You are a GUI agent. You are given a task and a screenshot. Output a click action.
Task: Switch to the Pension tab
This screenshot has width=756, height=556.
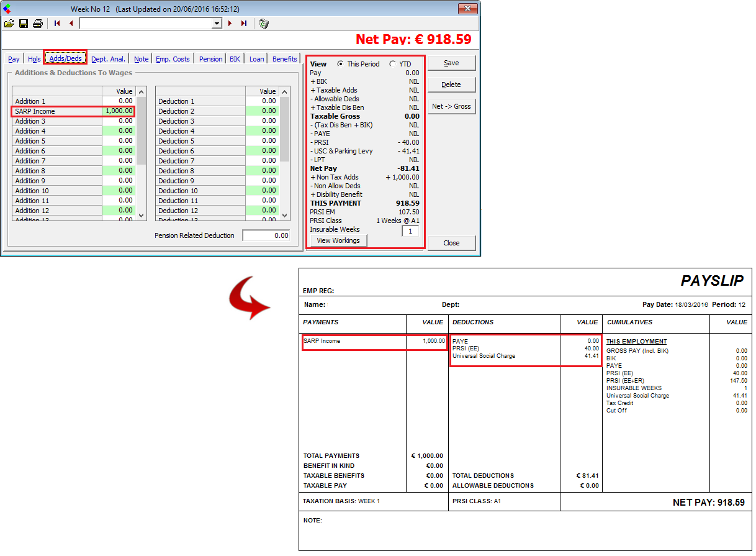point(210,59)
